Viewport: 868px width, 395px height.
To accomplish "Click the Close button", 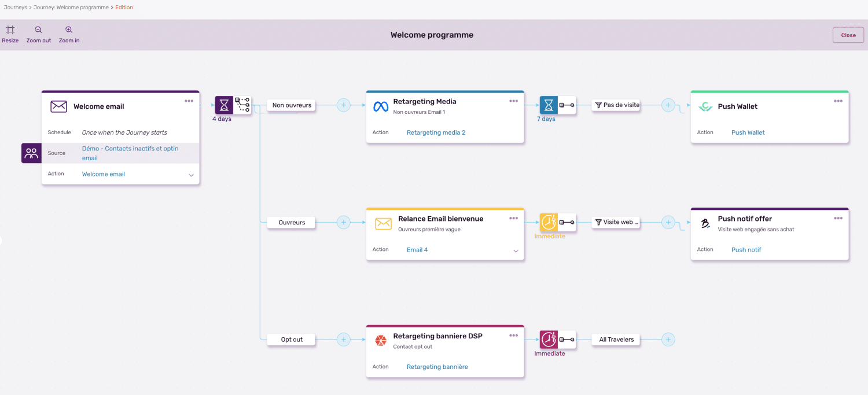I will 848,35.
